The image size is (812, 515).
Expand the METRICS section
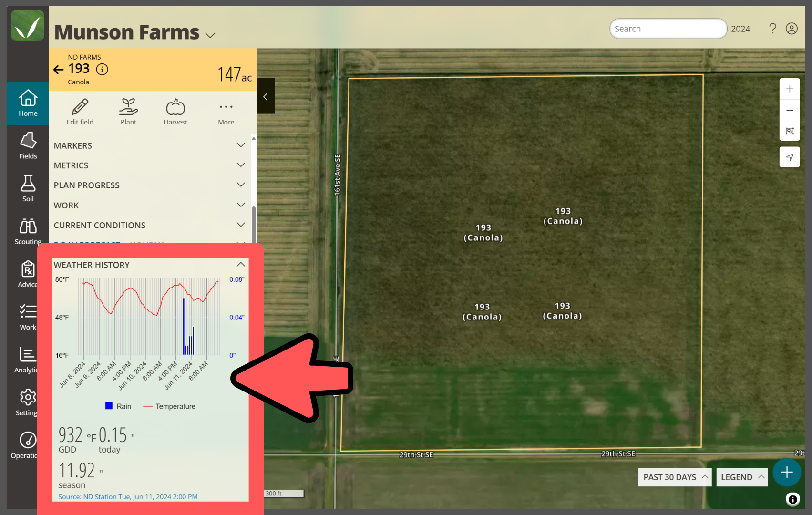click(x=150, y=165)
